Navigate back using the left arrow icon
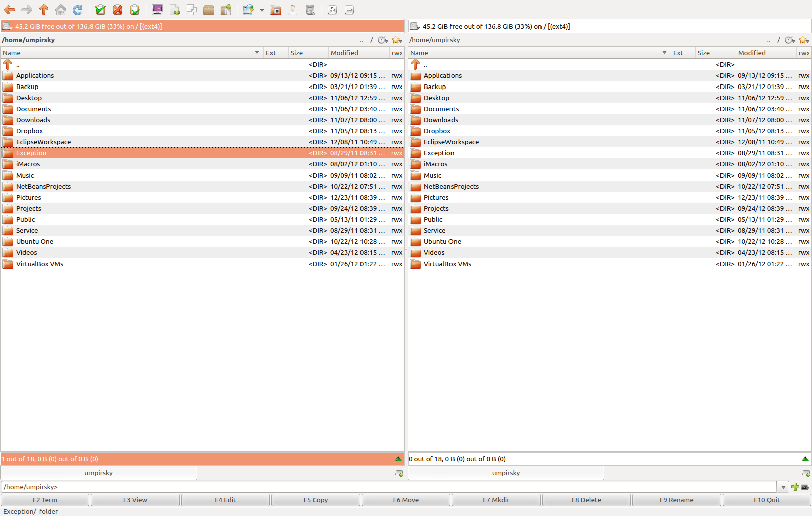This screenshot has height=516, width=812. [x=9, y=10]
